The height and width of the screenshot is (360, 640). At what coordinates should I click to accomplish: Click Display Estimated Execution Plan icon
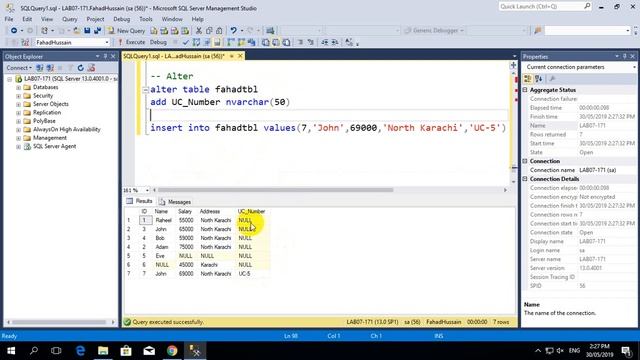click(x=196, y=42)
